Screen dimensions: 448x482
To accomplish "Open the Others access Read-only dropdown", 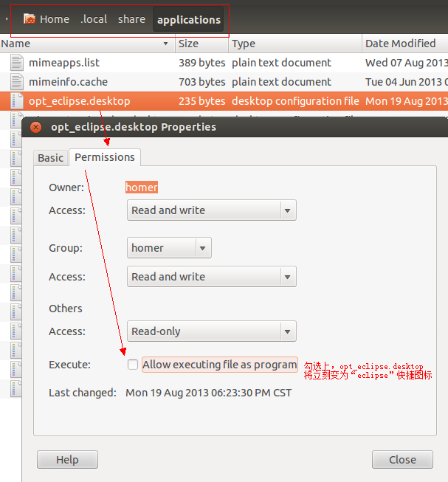I will coord(212,331).
